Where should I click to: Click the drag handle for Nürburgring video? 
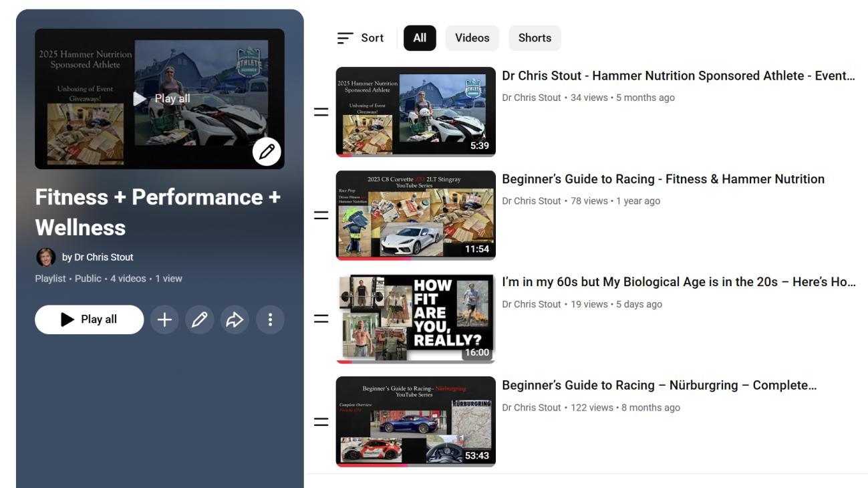[x=321, y=422]
